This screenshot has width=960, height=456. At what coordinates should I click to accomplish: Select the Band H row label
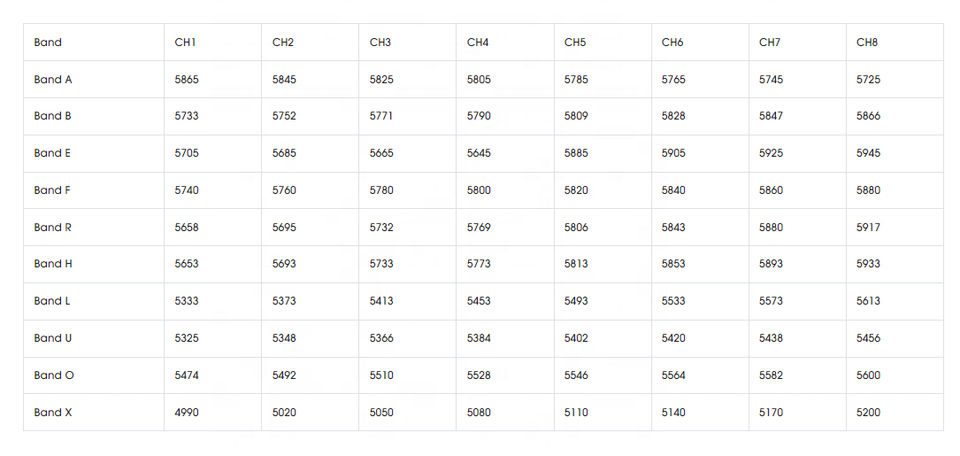[x=53, y=264]
